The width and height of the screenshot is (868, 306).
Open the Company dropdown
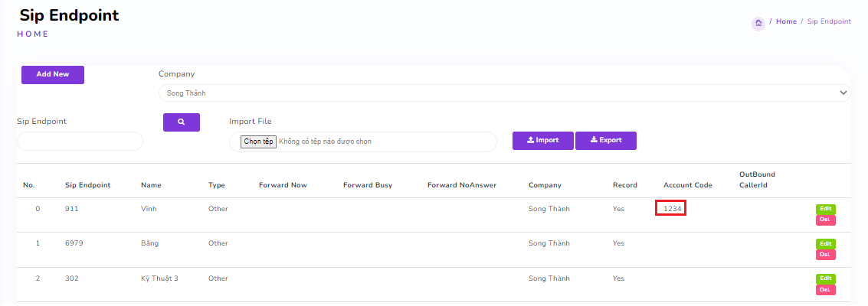(x=504, y=93)
